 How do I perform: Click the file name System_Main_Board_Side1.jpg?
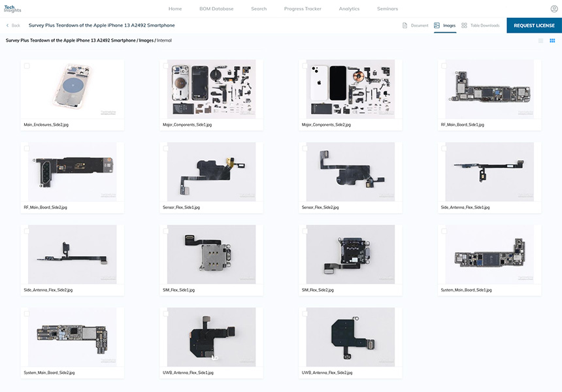[467, 290]
